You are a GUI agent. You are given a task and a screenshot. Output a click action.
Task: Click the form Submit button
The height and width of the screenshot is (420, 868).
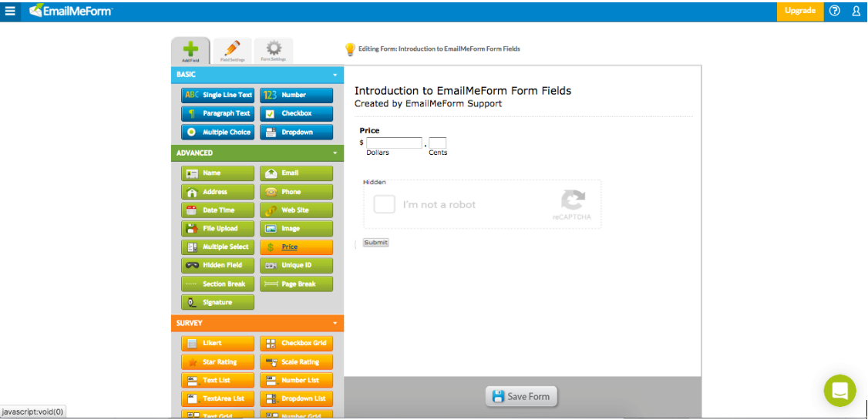(x=376, y=243)
